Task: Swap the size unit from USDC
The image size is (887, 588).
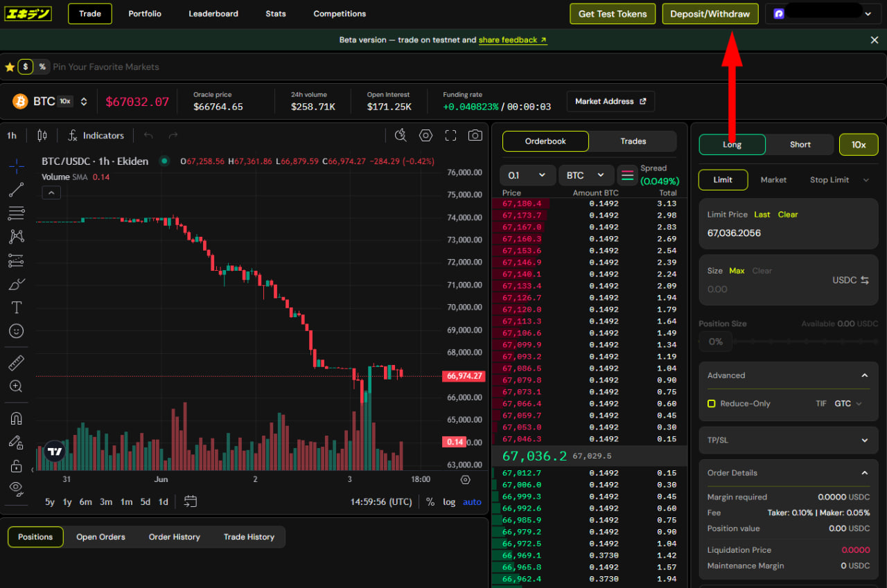Action: 865,280
